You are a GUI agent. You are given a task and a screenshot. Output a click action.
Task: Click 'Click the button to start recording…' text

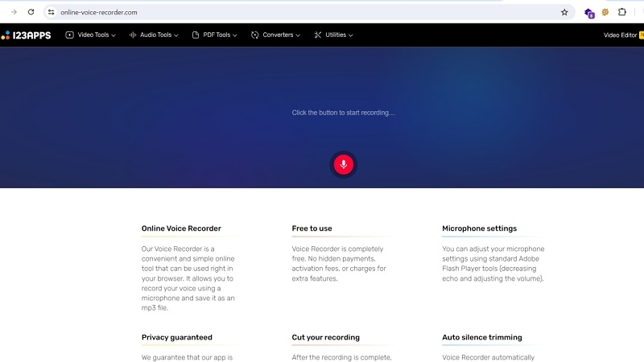(x=344, y=113)
